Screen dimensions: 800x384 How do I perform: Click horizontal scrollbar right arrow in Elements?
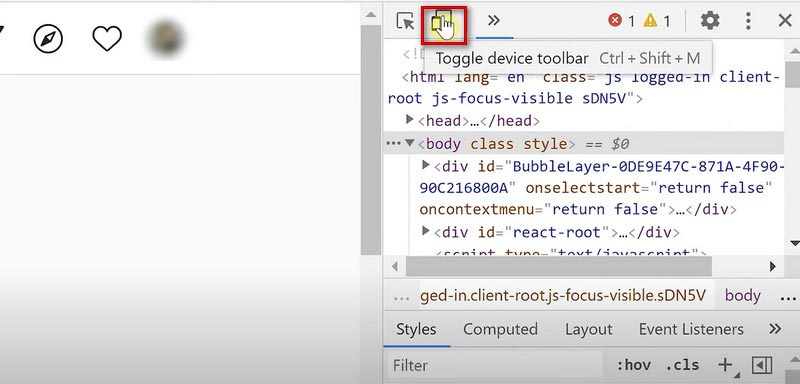point(772,266)
